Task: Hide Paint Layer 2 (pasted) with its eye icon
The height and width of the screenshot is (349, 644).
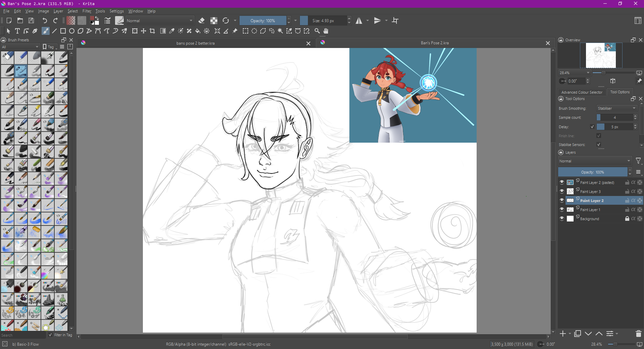Action: 562,182
